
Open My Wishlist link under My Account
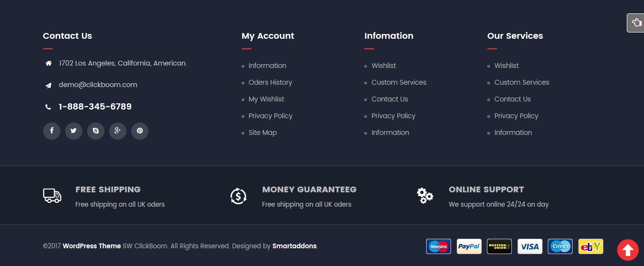tap(266, 99)
